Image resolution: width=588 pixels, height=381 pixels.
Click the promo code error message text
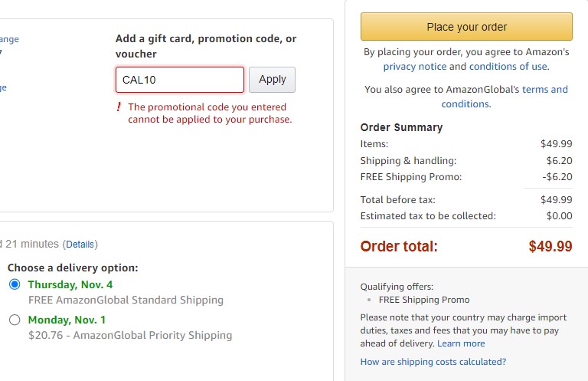coord(209,113)
